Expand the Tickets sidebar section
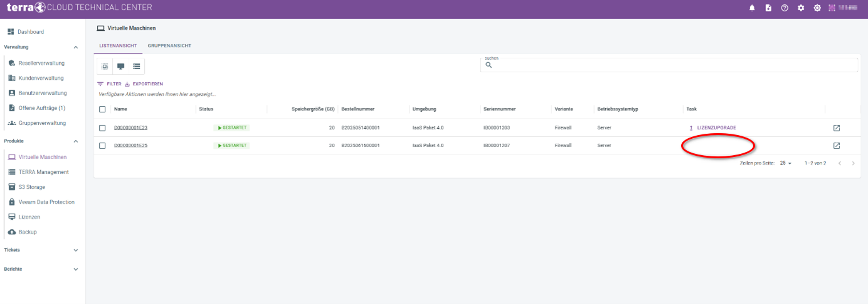Screen dimensions: 868x304 [76, 250]
